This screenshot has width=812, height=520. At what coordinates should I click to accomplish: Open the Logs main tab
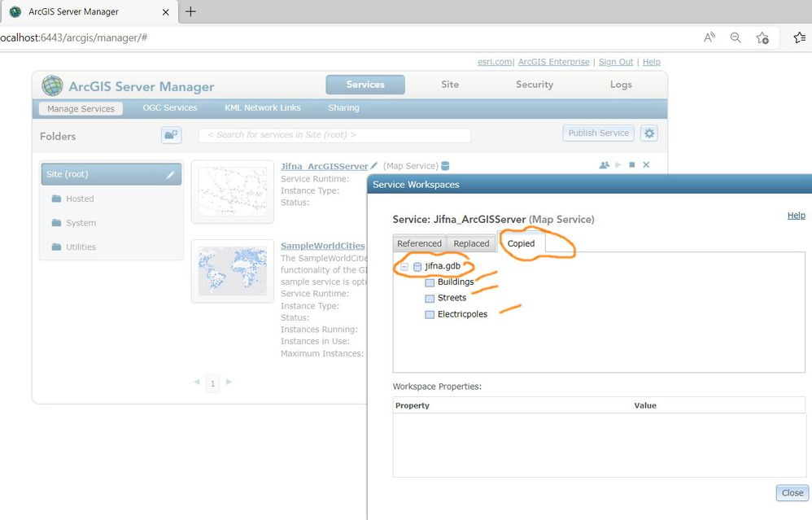pos(621,85)
